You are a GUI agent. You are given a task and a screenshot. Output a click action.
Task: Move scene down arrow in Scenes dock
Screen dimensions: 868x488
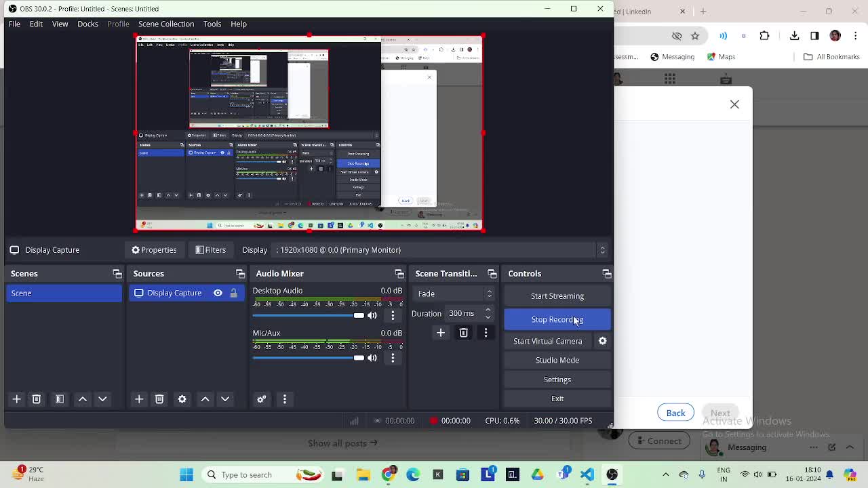tap(102, 399)
